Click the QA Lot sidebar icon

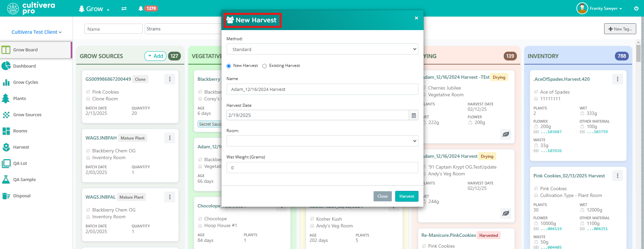(x=6, y=163)
